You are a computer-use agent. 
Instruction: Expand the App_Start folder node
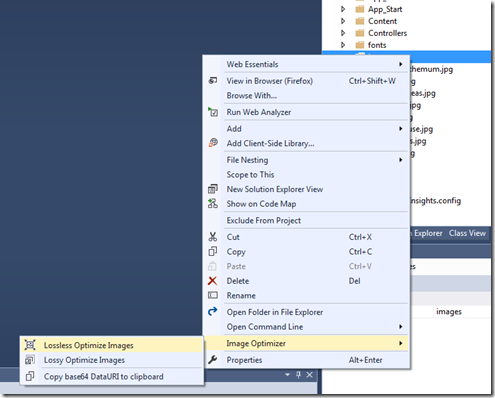[343, 9]
